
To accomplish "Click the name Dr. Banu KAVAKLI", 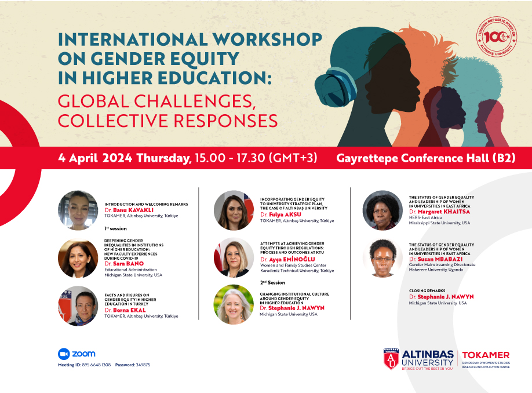I will pos(129,210).
